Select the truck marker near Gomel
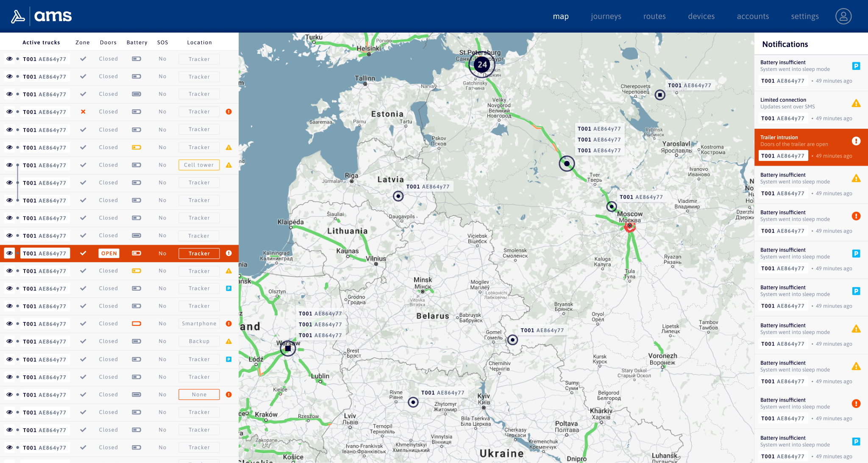The width and height of the screenshot is (868, 463). click(513, 340)
